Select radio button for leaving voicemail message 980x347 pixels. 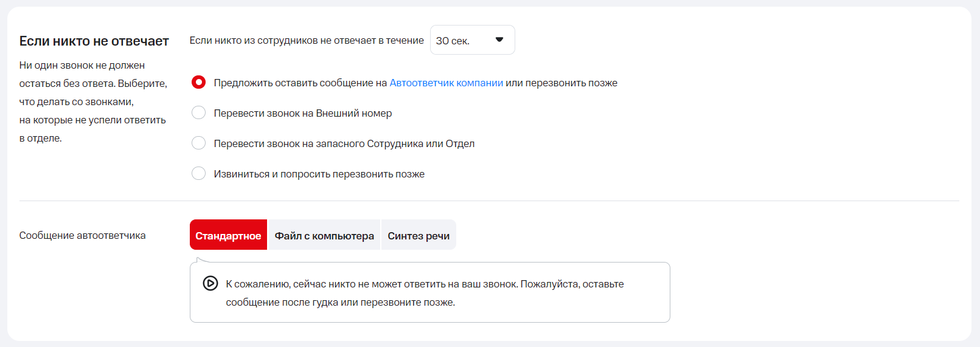pyautogui.click(x=198, y=83)
